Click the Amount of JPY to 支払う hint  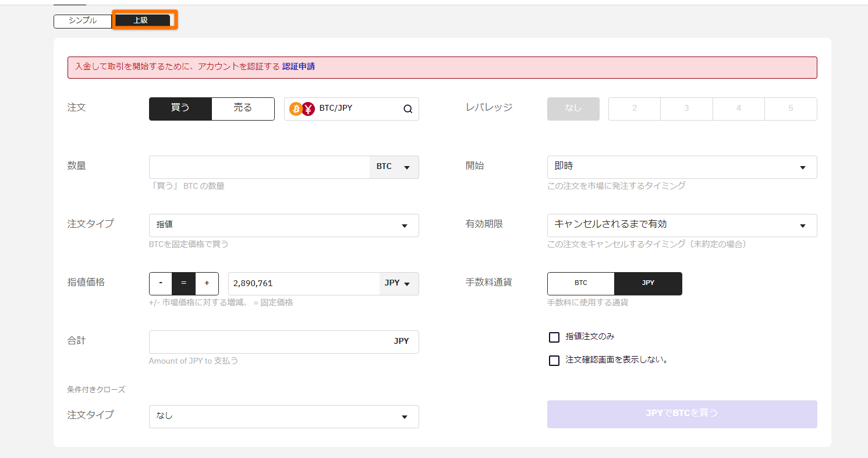click(194, 361)
